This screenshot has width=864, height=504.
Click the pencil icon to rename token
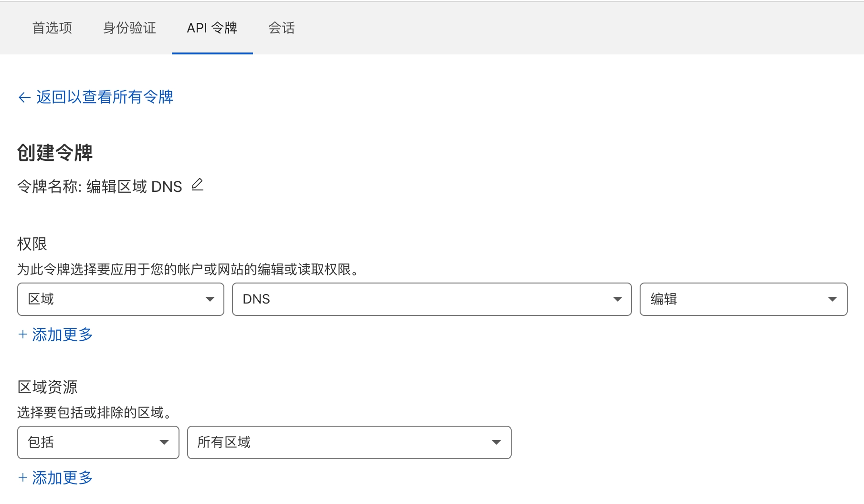198,185
